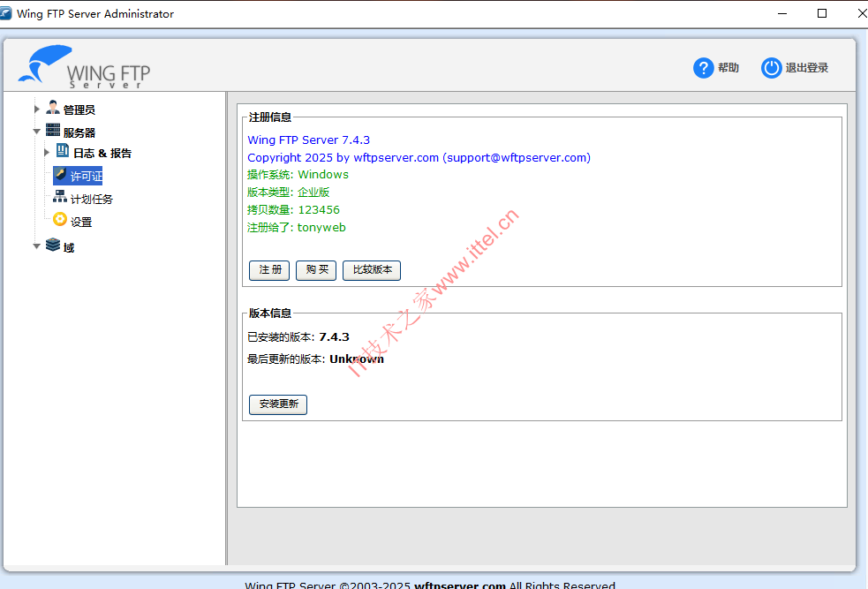Expand the 日志 & 报告 node arrow
The width and height of the screenshot is (868, 589).
[47, 152]
